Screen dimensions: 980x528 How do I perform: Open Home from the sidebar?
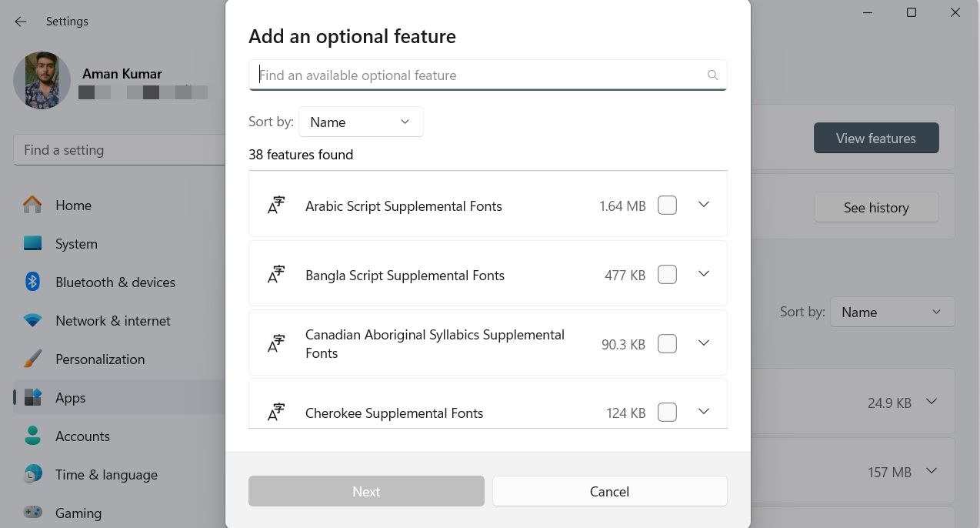pyautogui.click(x=32, y=206)
